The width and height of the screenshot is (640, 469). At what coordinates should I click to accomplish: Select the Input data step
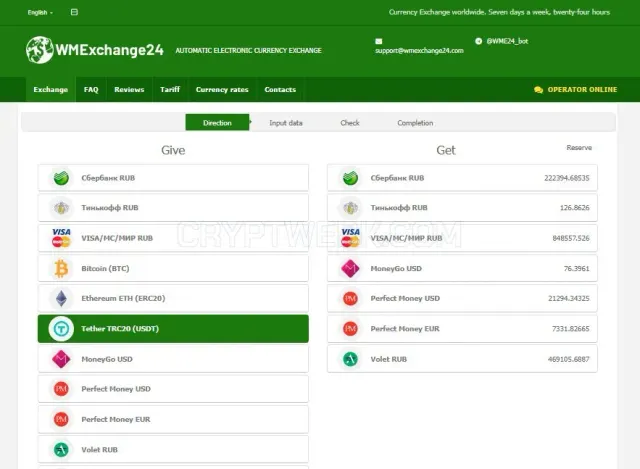[x=286, y=123]
